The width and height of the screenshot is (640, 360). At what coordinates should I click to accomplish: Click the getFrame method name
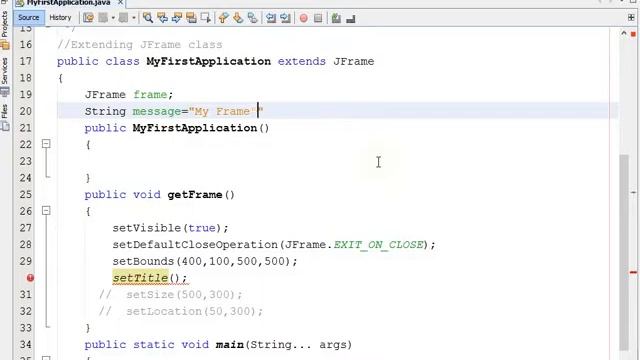tap(195, 195)
